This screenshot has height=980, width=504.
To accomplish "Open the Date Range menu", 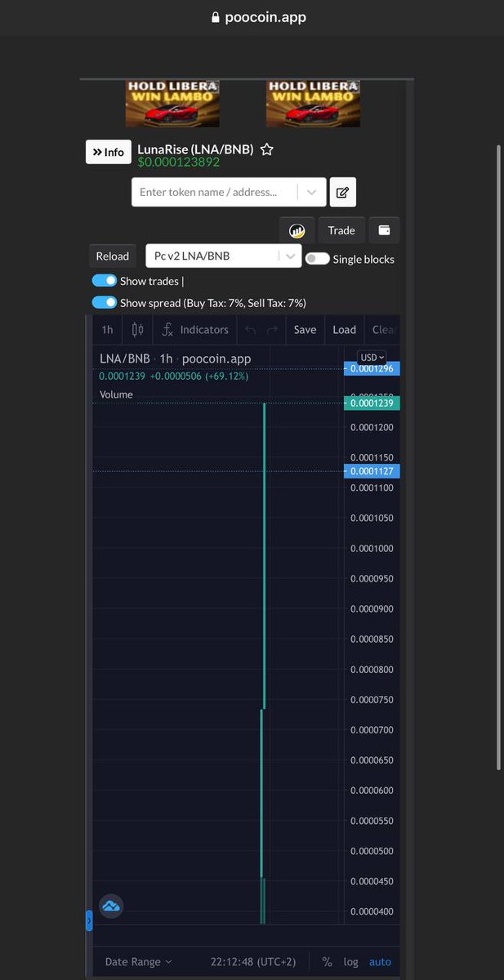I will coord(139,962).
